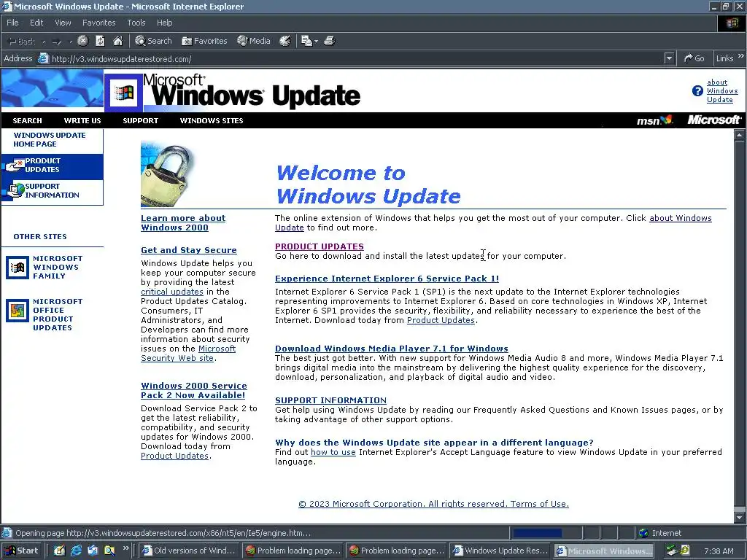Screen dimensions: 747x560
Task: Click the blue question mark help icon
Action: click(x=697, y=91)
